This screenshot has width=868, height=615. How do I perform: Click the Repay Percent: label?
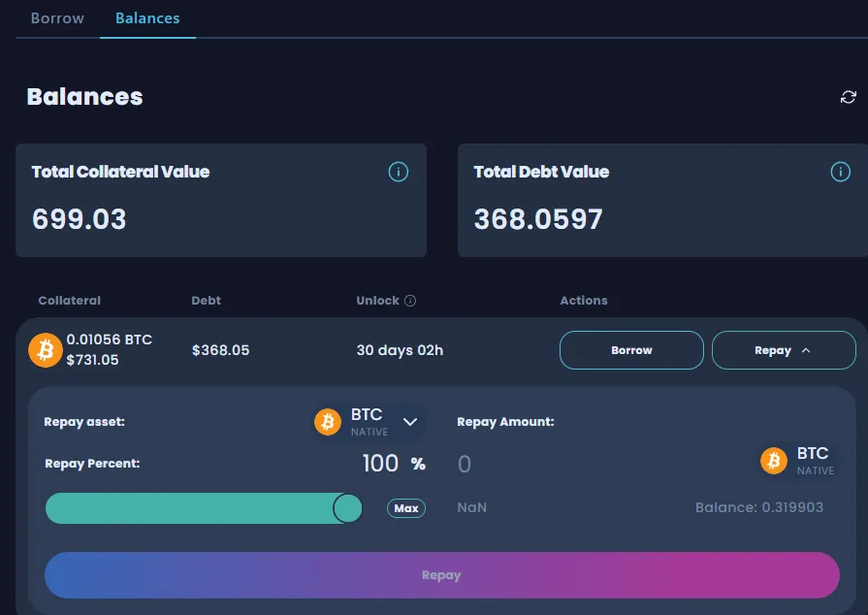[92, 464]
